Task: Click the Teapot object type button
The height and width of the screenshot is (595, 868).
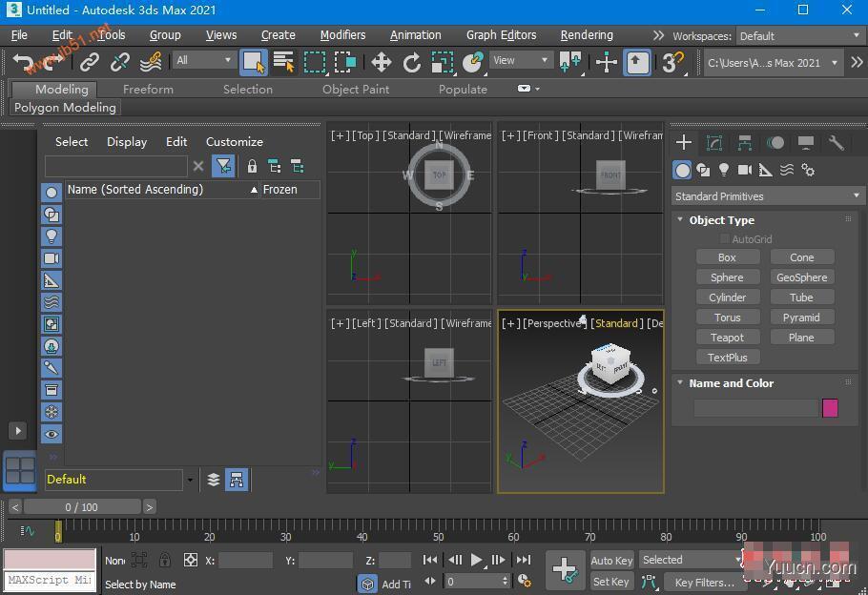Action: [728, 337]
